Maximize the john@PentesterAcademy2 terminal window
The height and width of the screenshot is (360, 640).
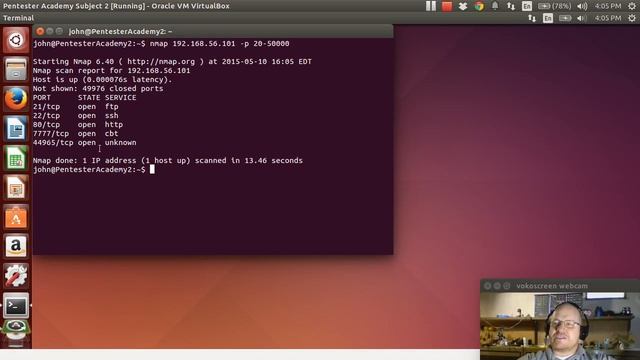(59, 31)
